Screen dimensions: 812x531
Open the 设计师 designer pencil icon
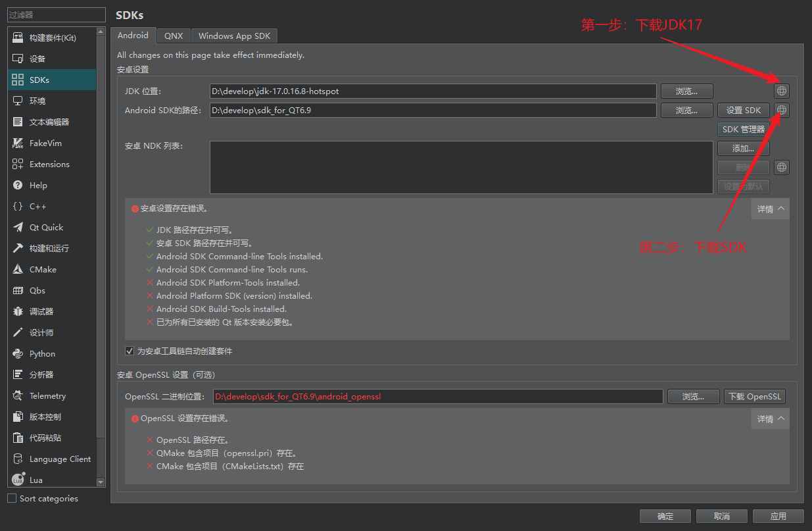tap(18, 332)
